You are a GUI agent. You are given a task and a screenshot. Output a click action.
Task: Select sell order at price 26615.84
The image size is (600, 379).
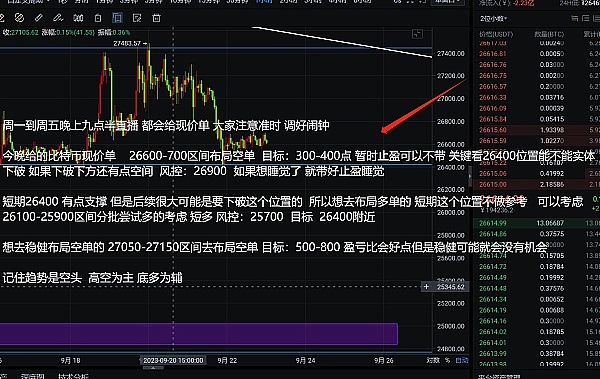[x=536, y=119]
